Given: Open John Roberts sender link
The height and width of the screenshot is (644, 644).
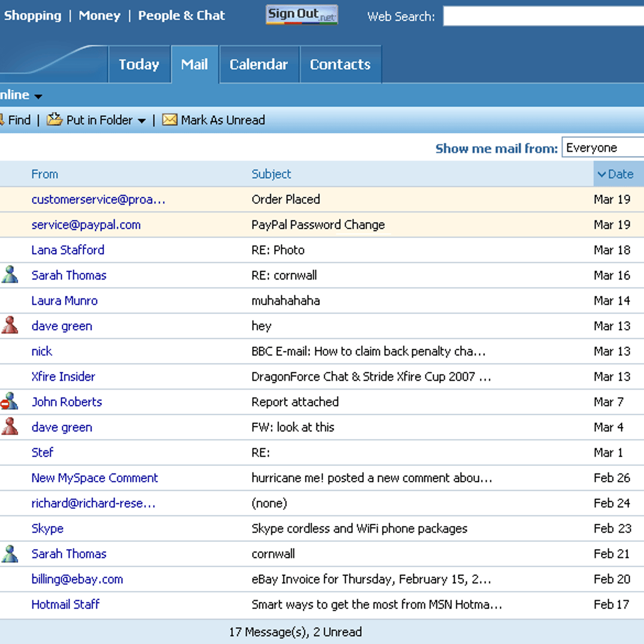Looking at the screenshot, I should (x=67, y=401).
